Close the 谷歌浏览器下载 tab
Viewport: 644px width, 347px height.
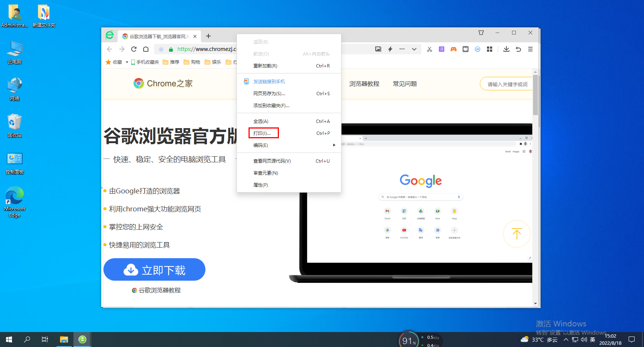(195, 36)
